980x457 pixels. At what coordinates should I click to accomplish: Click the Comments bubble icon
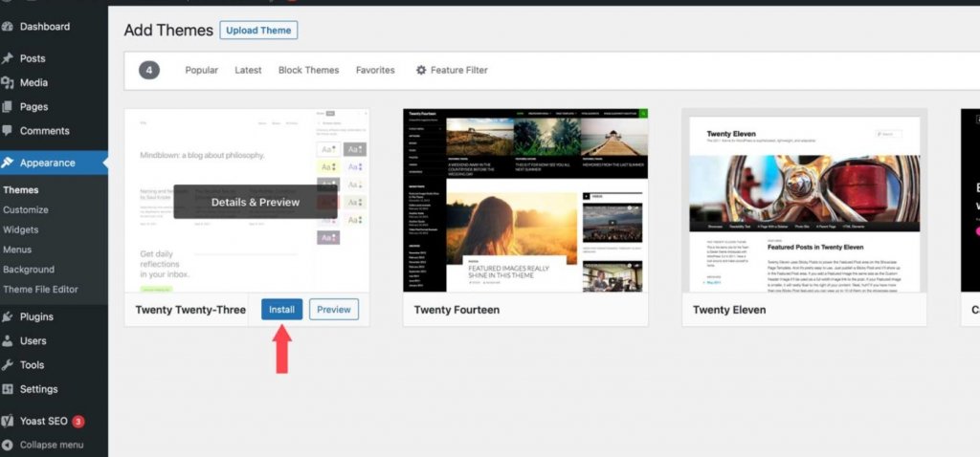click(x=8, y=130)
